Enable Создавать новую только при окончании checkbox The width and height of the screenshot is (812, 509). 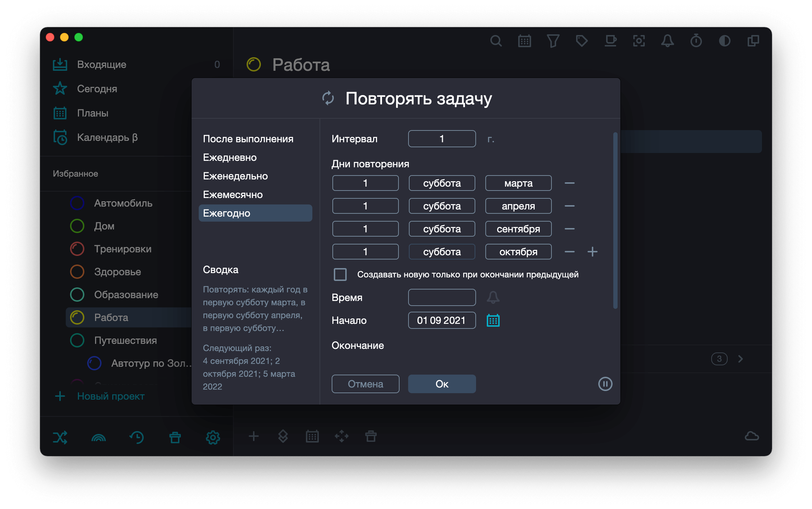coord(340,275)
